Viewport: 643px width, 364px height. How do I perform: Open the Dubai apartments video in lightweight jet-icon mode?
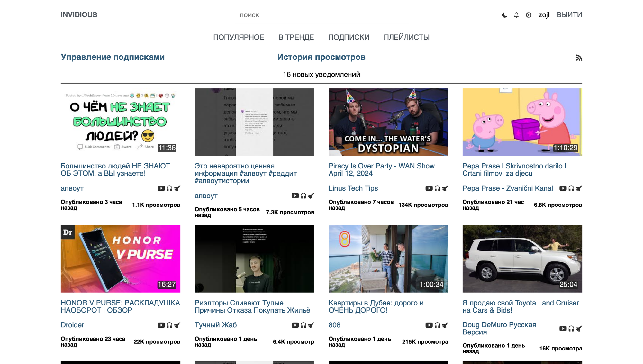[x=445, y=325]
